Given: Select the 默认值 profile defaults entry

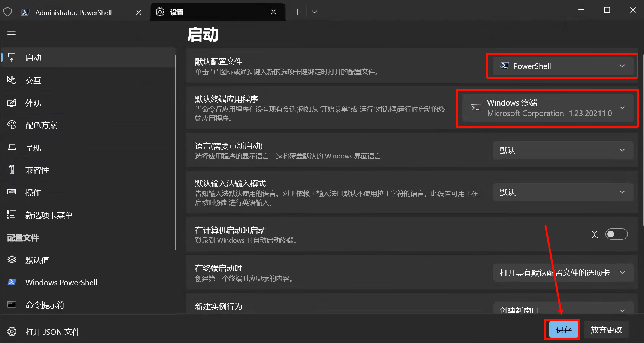Looking at the screenshot, I should 37,260.
